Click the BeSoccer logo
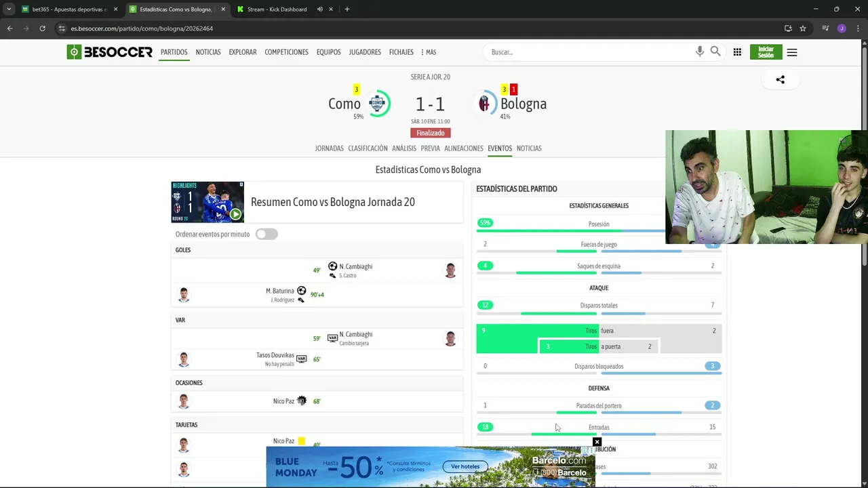 coord(109,52)
